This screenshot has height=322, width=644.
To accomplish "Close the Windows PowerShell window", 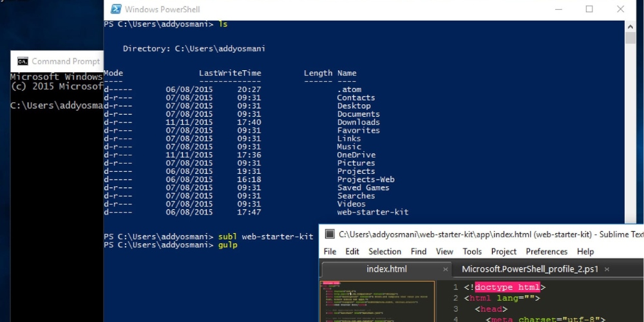I will coord(621,9).
